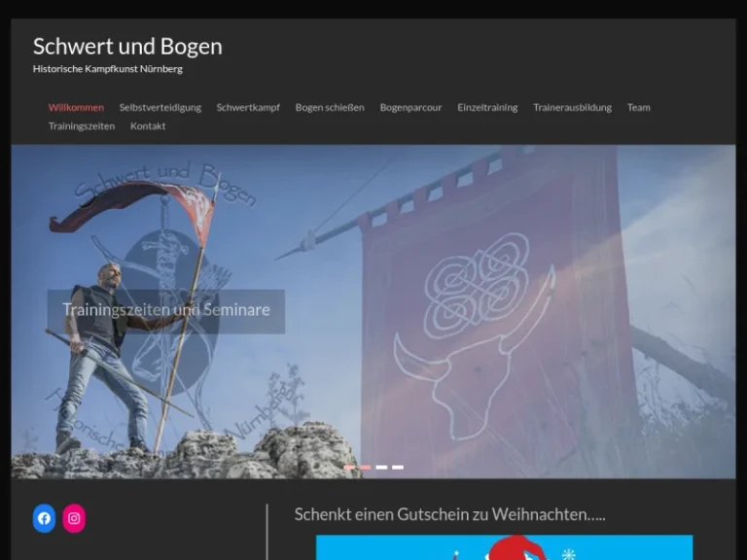The image size is (747, 560).
Task: Visit the Trainerausbildung page
Action: (572, 107)
